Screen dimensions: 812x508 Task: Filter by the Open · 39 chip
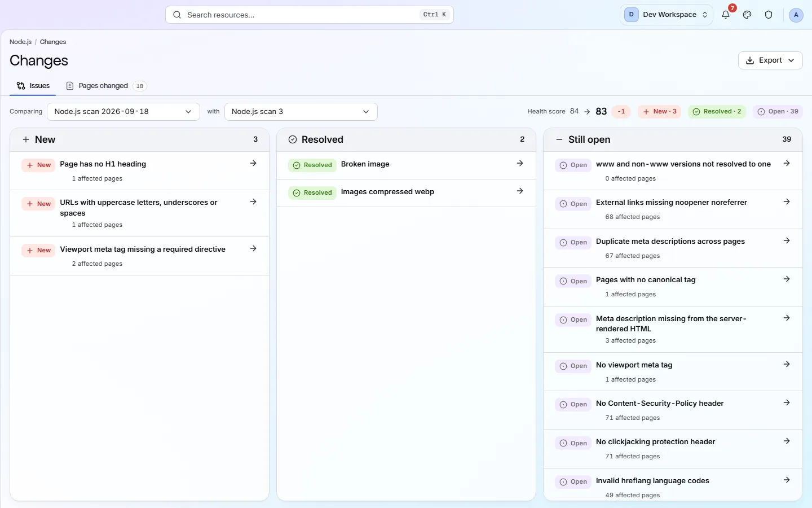pyautogui.click(x=778, y=112)
